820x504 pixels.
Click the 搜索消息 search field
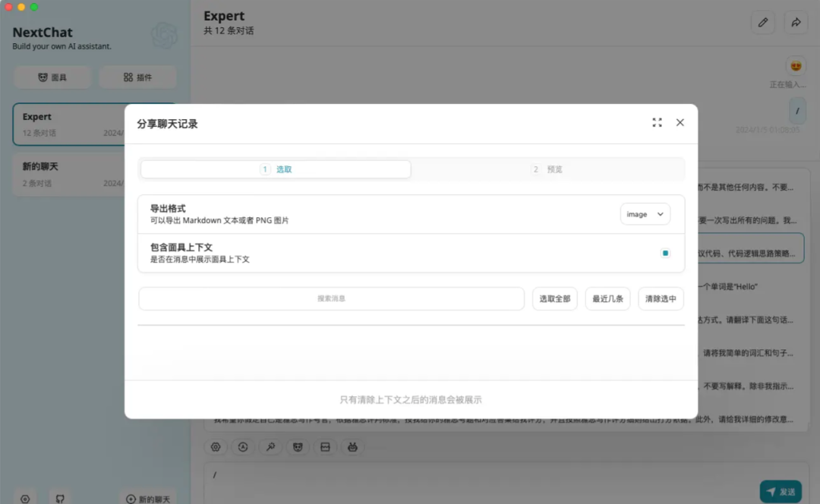click(331, 299)
